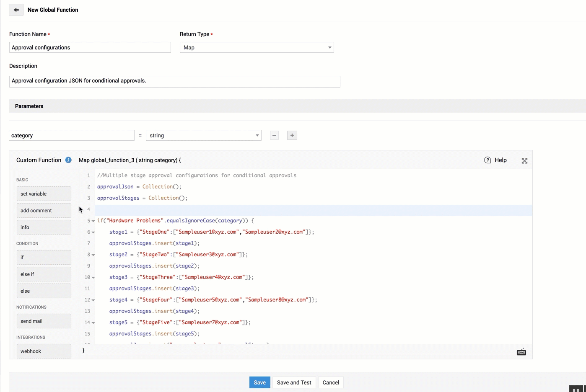Expand the code editor to fullscreen

tap(524, 161)
